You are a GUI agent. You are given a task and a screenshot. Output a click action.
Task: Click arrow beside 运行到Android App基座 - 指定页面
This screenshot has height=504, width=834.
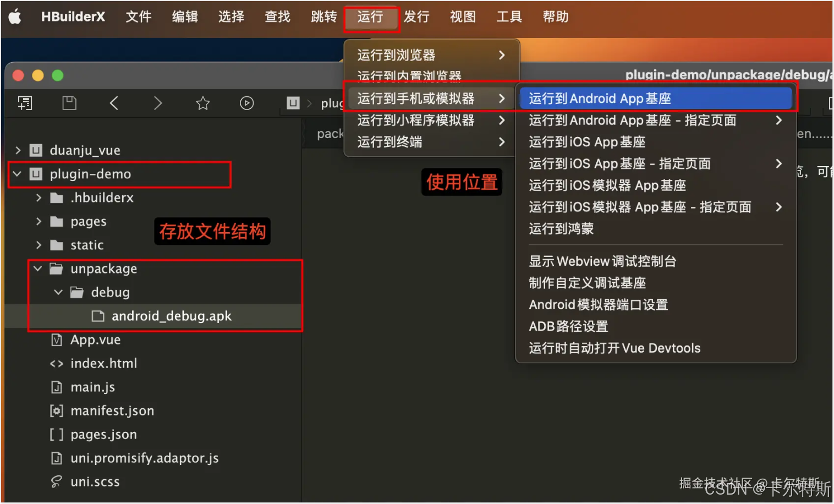point(778,120)
